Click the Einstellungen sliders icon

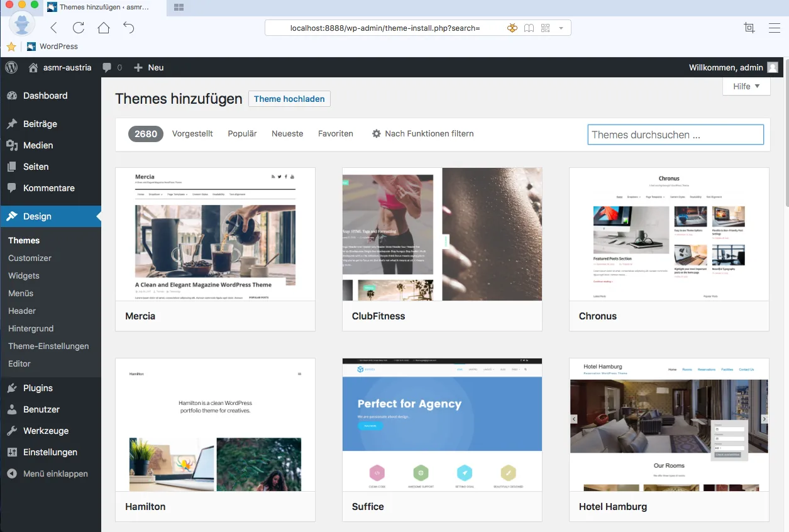(x=12, y=452)
